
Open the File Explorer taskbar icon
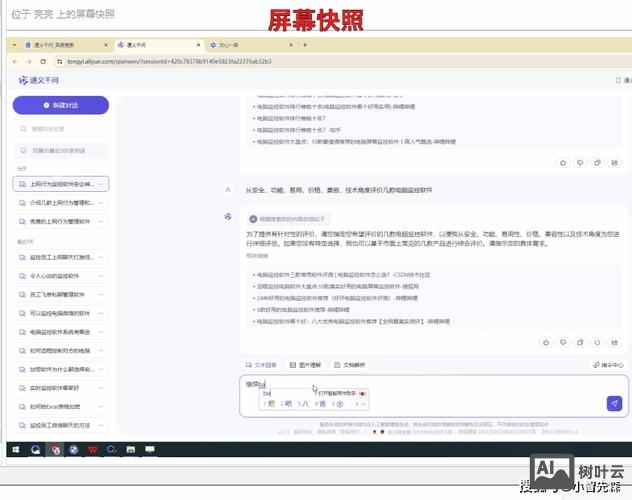coord(131,450)
